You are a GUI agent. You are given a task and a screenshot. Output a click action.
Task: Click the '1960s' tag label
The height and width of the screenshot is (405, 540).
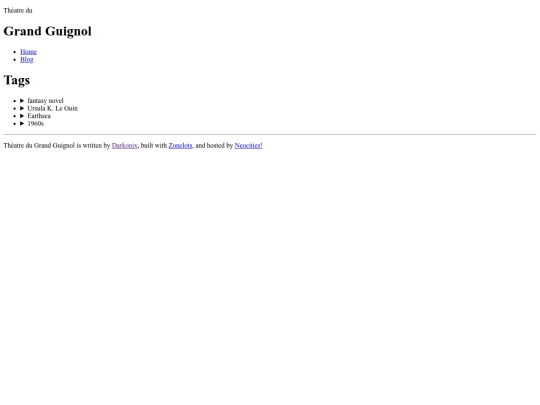coord(35,123)
